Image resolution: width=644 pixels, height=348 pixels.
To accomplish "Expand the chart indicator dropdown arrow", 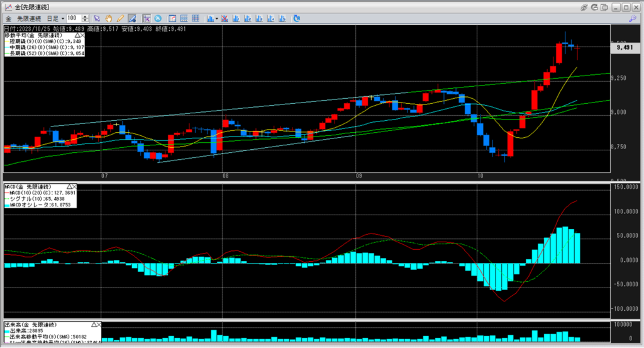I will (x=216, y=18).
